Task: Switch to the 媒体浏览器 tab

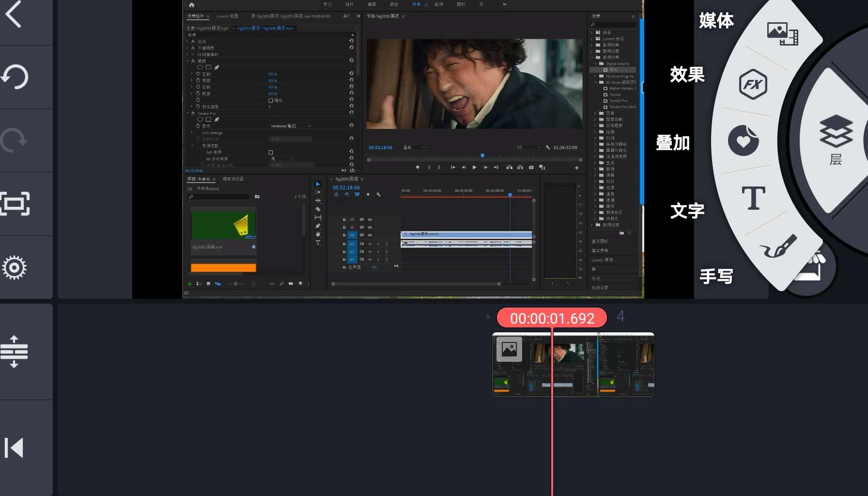Action: pyautogui.click(x=233, y=179)
